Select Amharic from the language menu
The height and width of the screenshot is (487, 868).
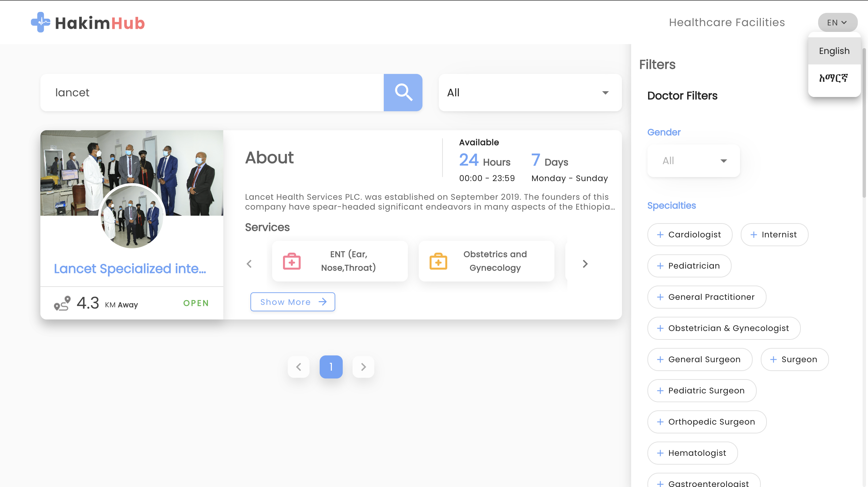pos(833,78)
